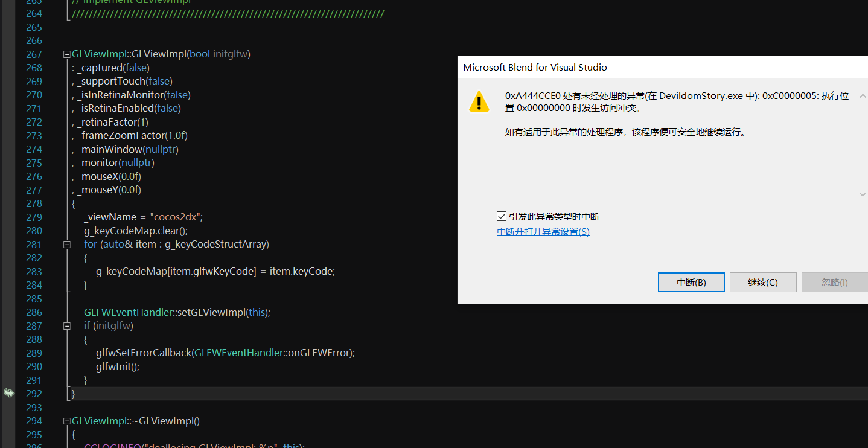Click the down arrow of the exception message scrollbar
Image resolution: width=868 pixels, height=448 pixels.
[x=863, y=194]
